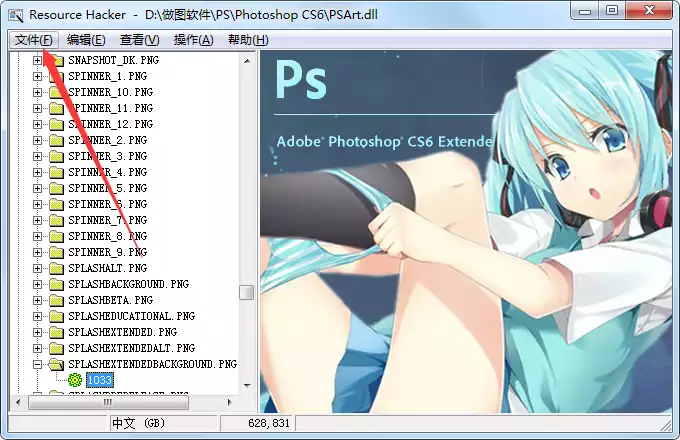Click the SPINNER_8.PNG folder icon
The width and height of the screenshot is (680, 440).
56,237
